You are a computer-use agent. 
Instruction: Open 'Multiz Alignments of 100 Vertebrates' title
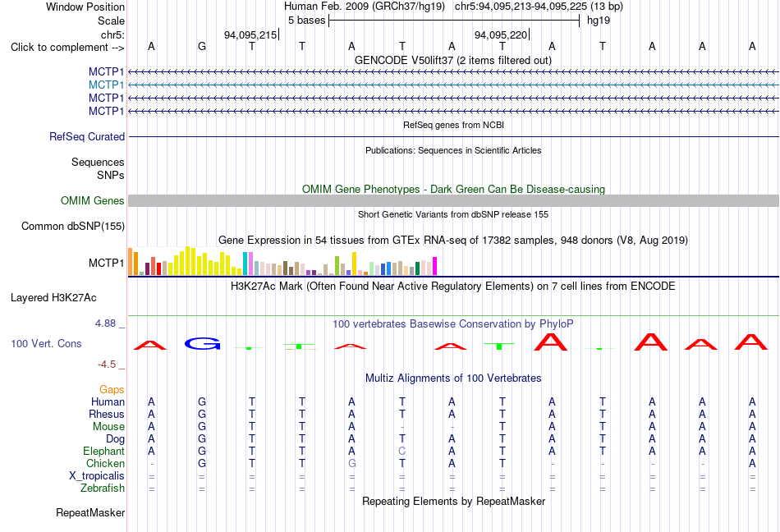(x=453, y=378)
